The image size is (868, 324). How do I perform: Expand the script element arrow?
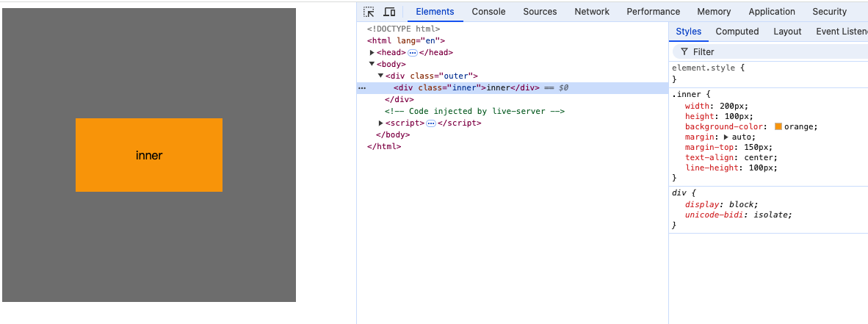coord(381,123)
